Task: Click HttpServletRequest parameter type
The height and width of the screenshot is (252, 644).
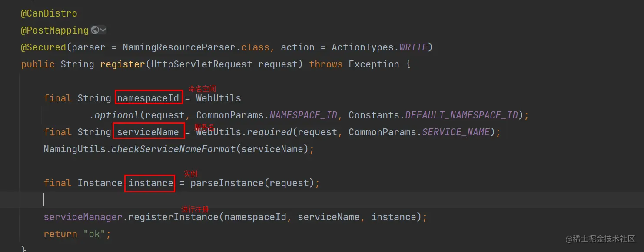Action: [202, 64]
